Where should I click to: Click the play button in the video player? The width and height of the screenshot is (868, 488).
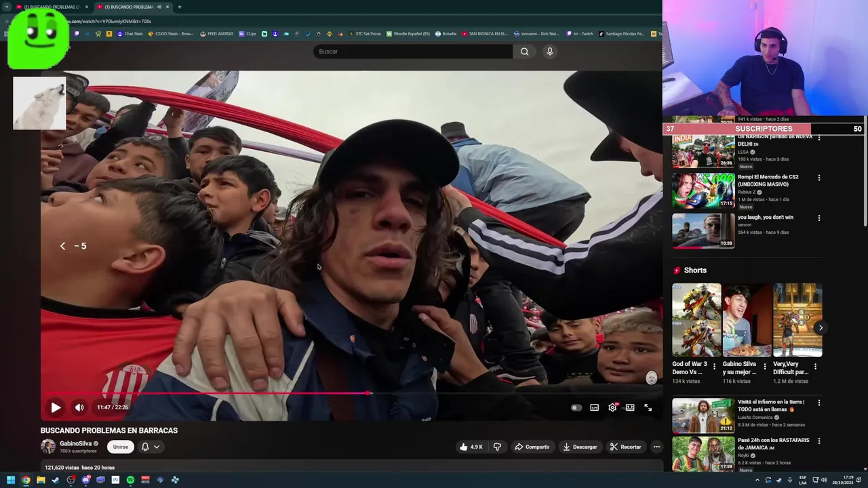click(x=56, y=407)
